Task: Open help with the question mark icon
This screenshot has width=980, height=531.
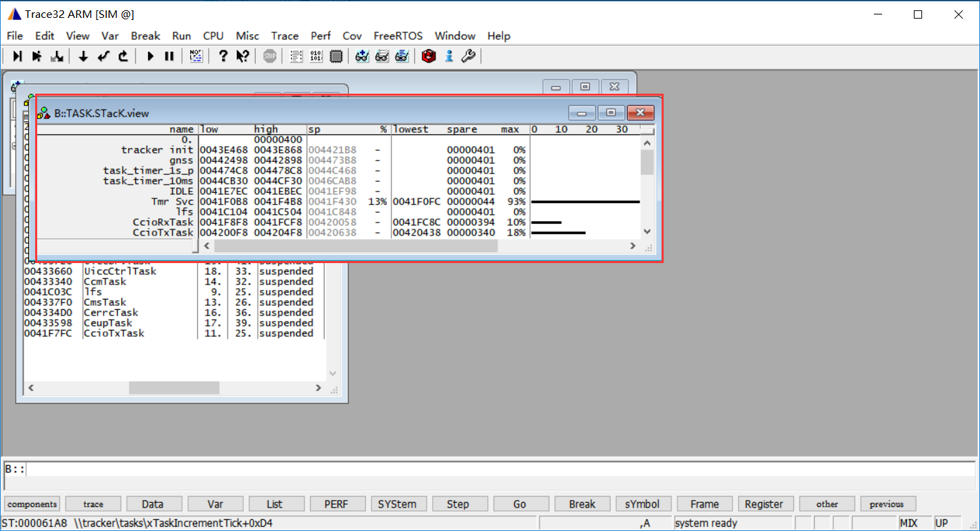Action: [223, 56]
